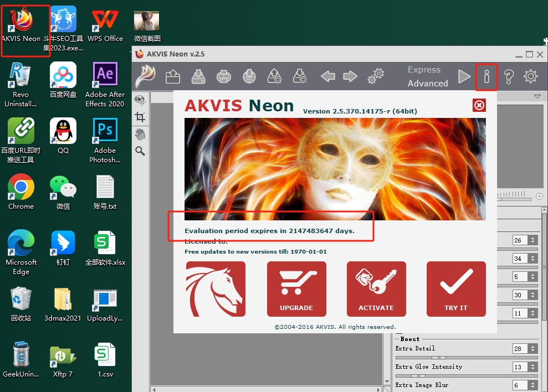
Task: Open Chrome desktop shortcut
Action: click(x=21, y=192)
